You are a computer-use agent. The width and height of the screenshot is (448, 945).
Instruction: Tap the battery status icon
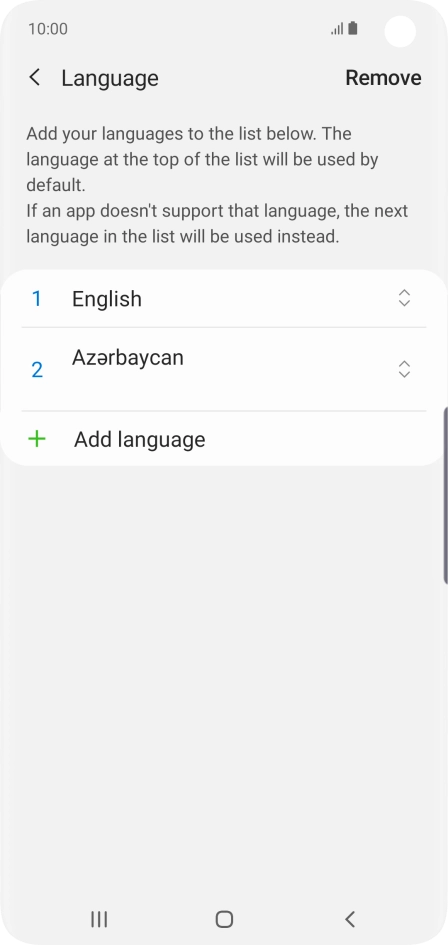(353, 28)
